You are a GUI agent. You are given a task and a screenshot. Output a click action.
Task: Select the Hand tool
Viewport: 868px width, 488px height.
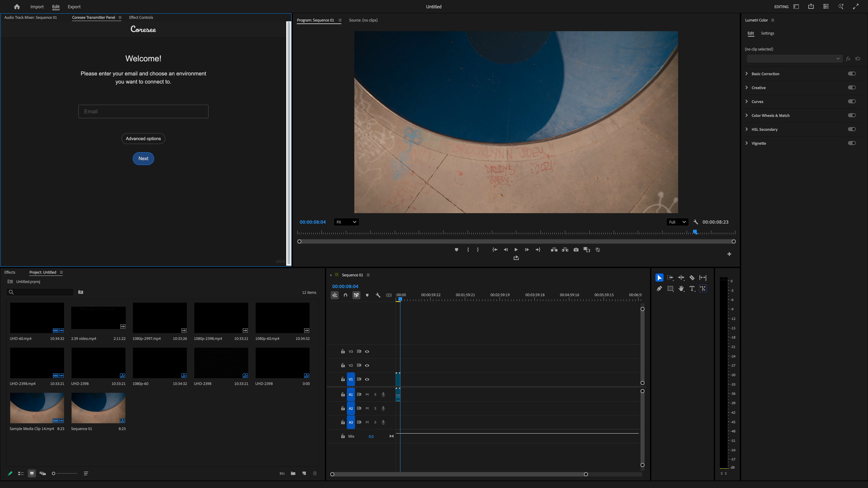pyautogui.click(x=681, y=289)
